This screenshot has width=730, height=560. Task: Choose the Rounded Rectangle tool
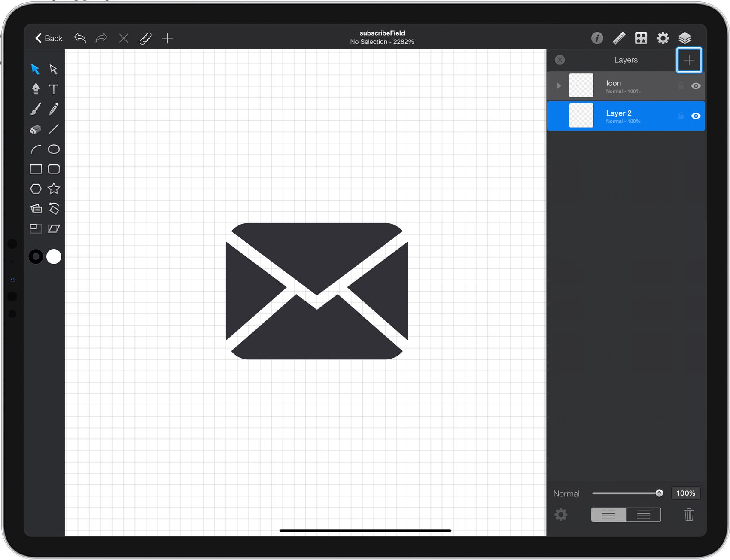[54, 169]
